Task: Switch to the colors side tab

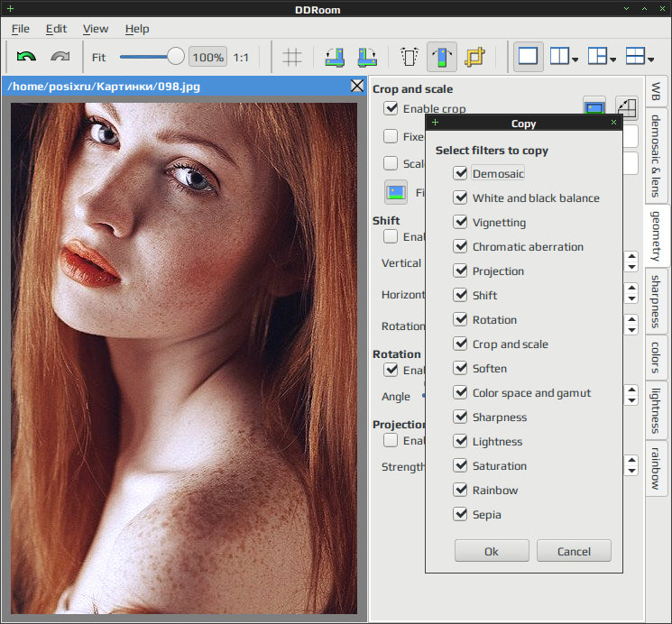Action: click(x=656, y=357)
